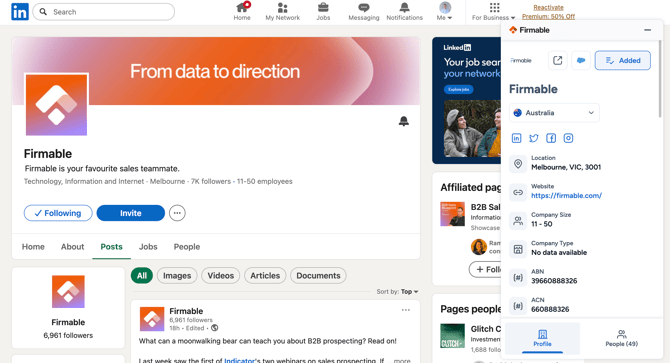Click the extension LinkedIn social icon

[517, 138]
